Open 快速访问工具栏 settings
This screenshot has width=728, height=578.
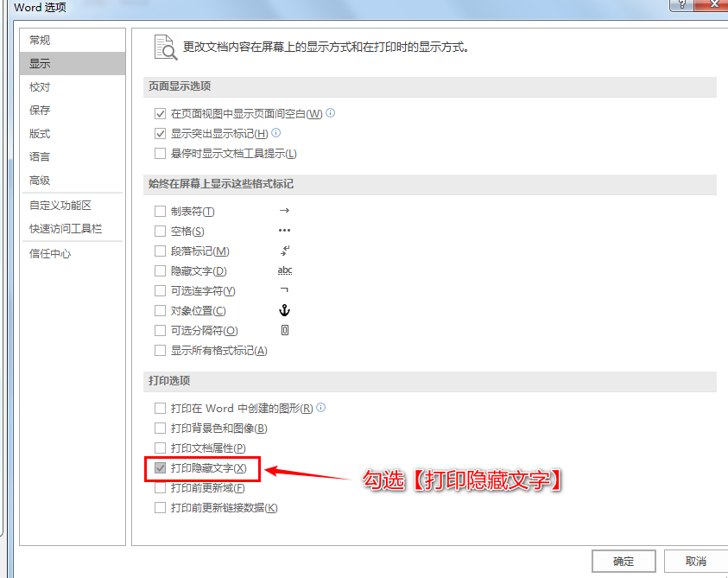[73, 229]
